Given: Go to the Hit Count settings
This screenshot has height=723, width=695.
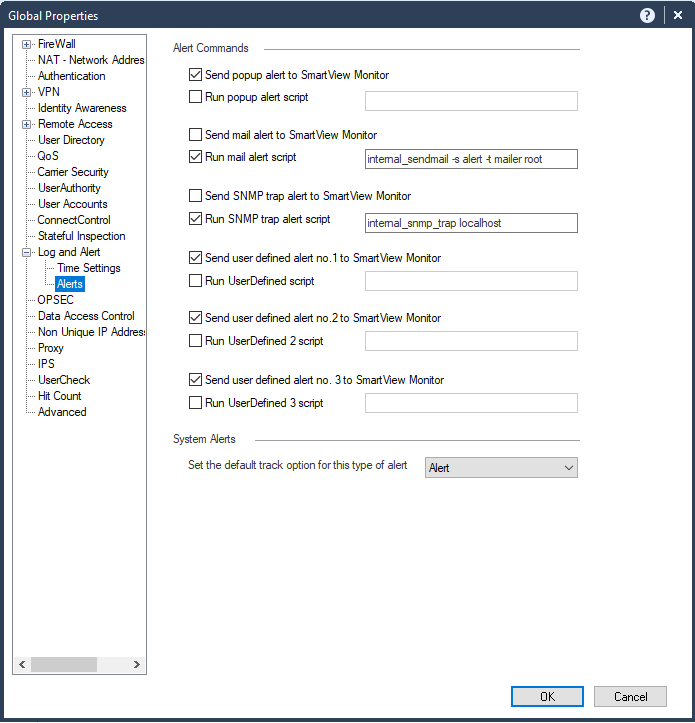Looking at the screenshot, I should pos(62,396).
